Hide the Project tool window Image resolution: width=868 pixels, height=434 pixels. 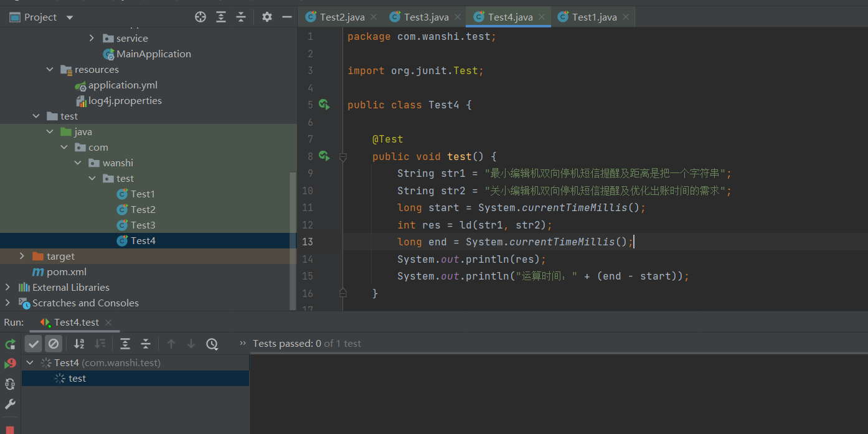(x=287, y=17)
